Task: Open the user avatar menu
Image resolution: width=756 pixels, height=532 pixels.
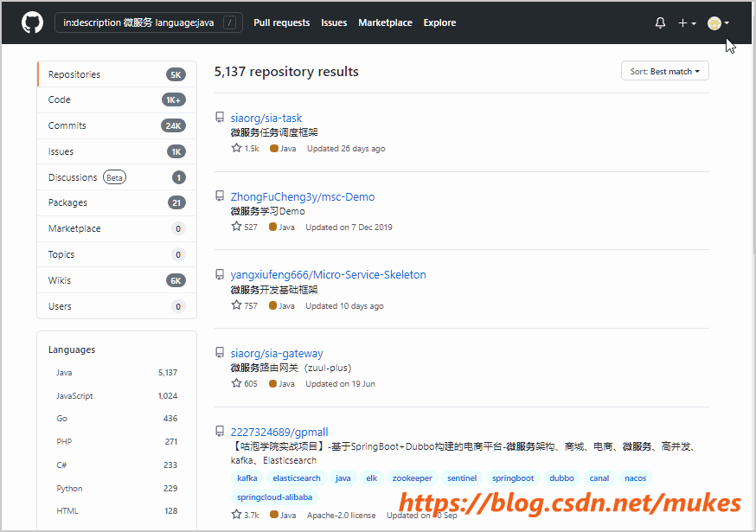Action: point(718,22)
